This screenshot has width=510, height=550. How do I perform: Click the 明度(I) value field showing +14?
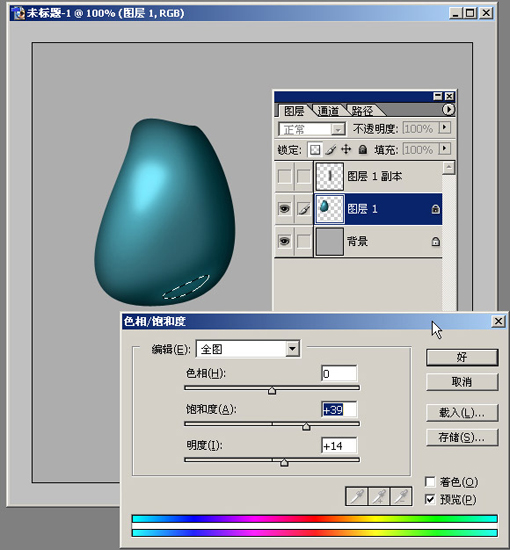click(x=339, y=446)
